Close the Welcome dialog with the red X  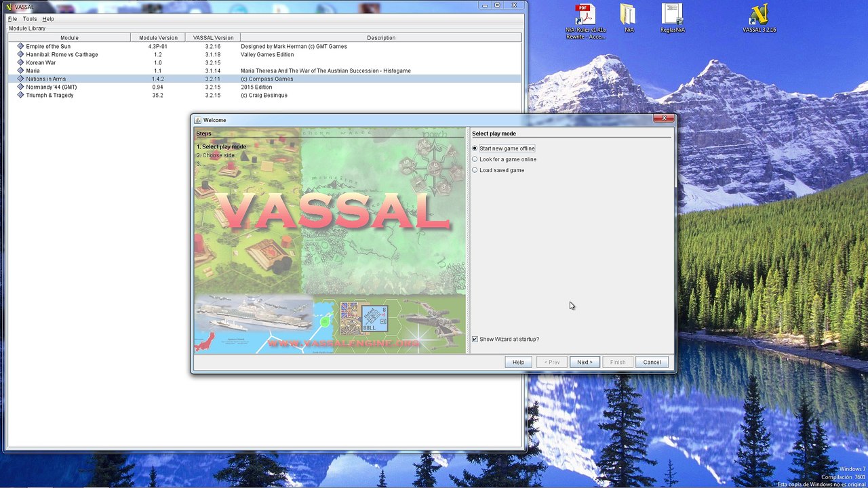[664, 119]
